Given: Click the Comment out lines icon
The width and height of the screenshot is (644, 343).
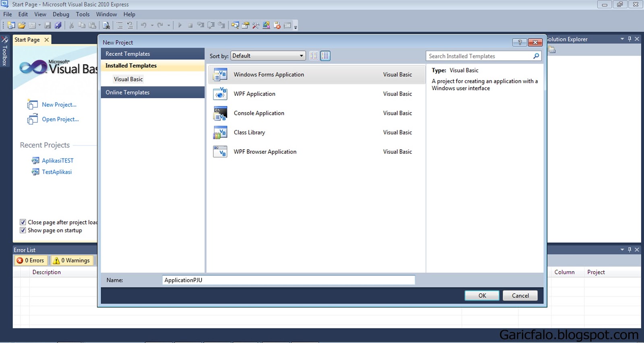Looking at the screenshot, I should [120, 25].
